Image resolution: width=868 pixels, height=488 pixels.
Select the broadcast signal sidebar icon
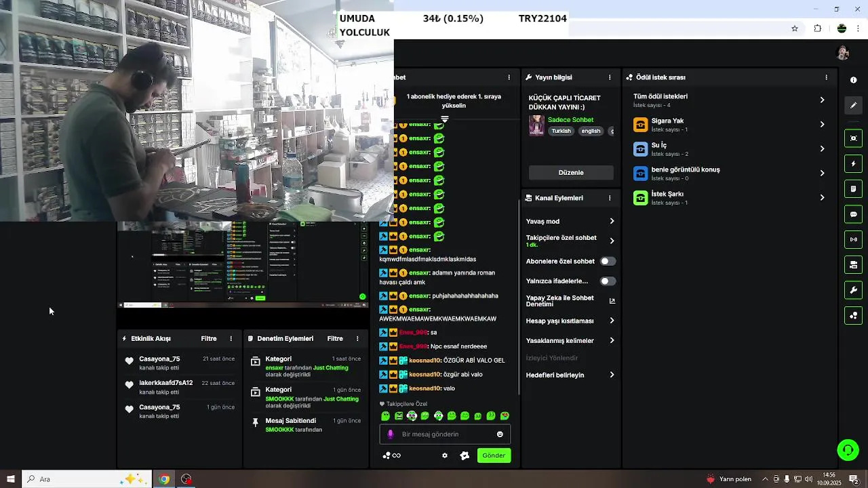click(853, 239)
